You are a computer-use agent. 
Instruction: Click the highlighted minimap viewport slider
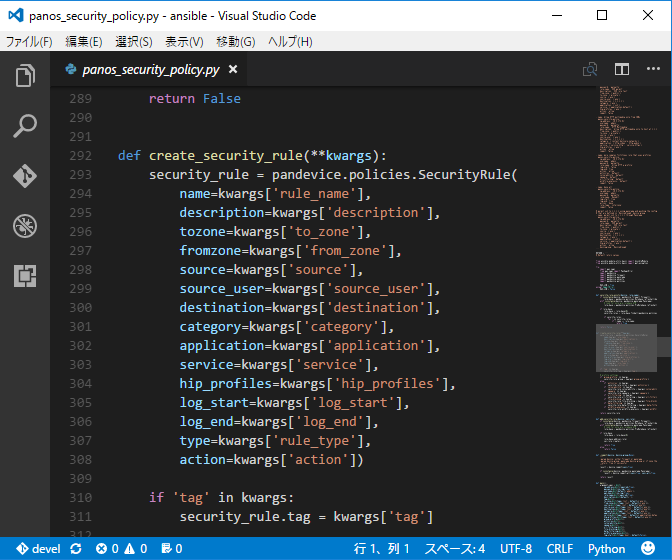[626, 348]
